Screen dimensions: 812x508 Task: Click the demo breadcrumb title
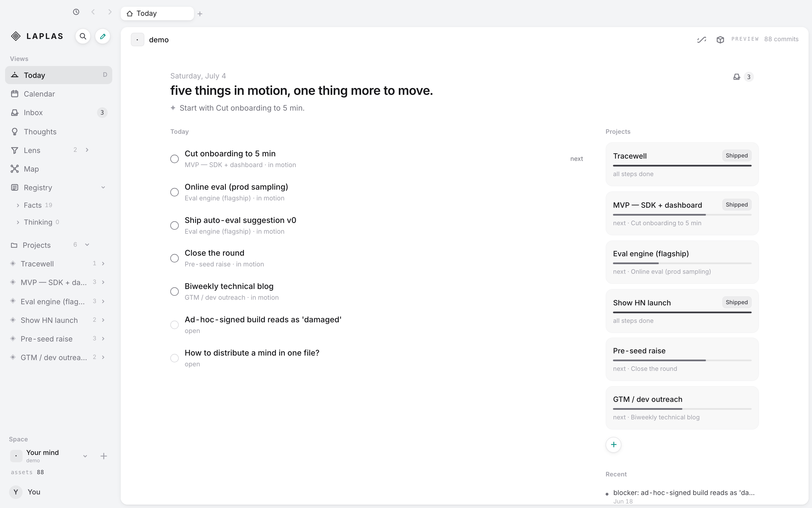(159, 40)
